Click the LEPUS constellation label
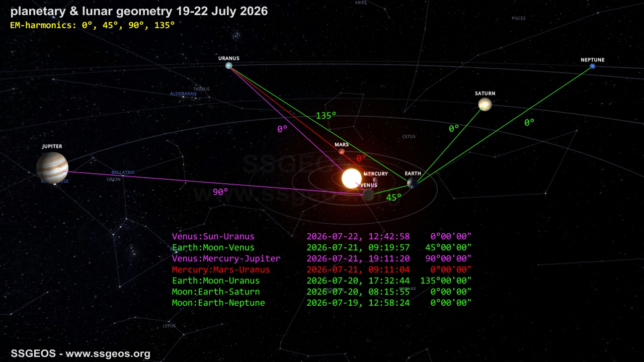Viewport: 644px width, 362px height. pyautogui.click(x=170, y=326)
